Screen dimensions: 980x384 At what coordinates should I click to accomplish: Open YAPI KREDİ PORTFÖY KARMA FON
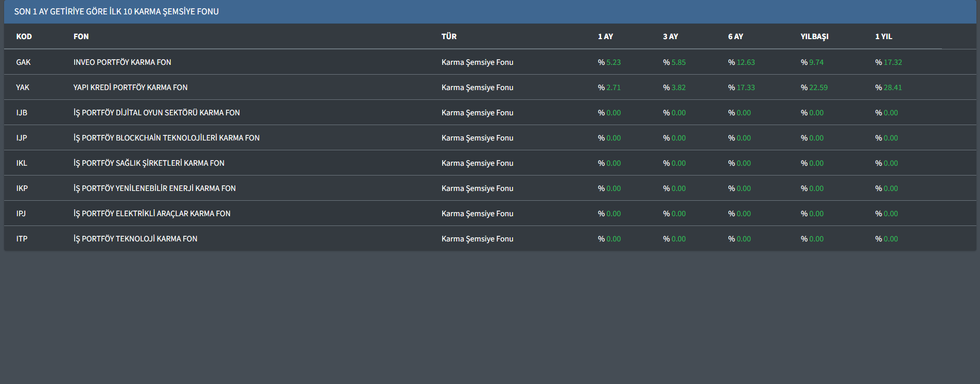130,88
